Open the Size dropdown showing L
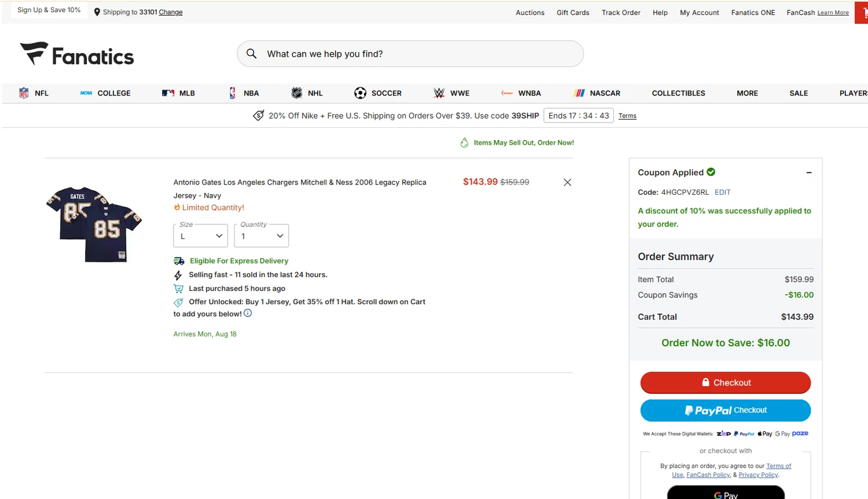Image resolution: width=868 pixels, height=499 pixels. (x=201, y=236)
